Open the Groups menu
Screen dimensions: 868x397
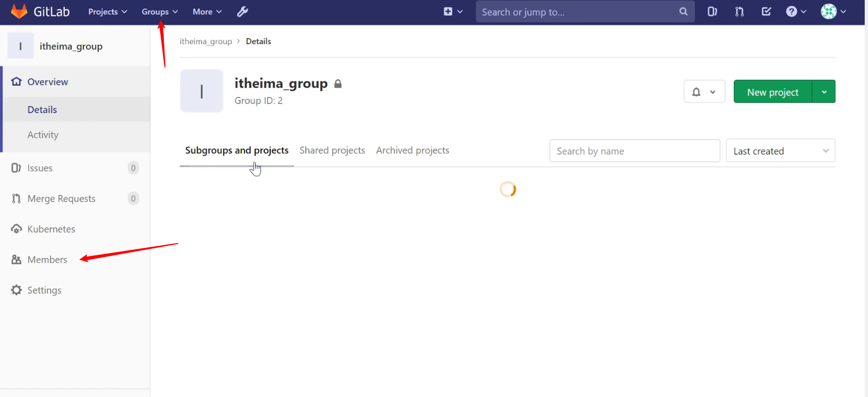point(160,11)
